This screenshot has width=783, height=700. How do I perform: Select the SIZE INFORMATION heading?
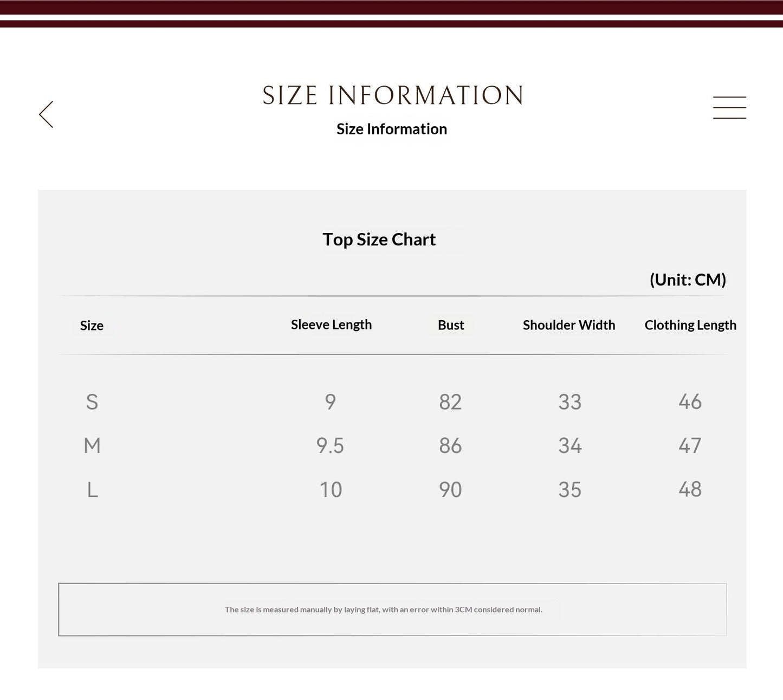[x=392, y=95]
